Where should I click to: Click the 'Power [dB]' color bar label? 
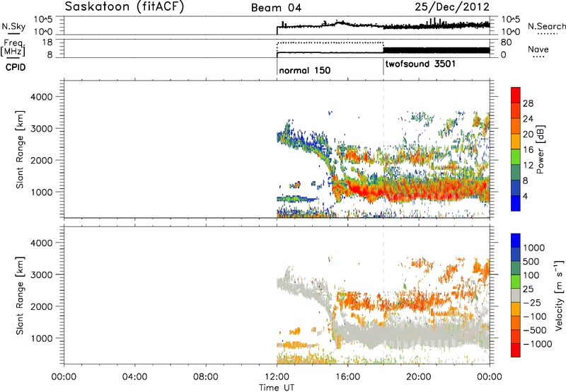[x=540, y=149]
